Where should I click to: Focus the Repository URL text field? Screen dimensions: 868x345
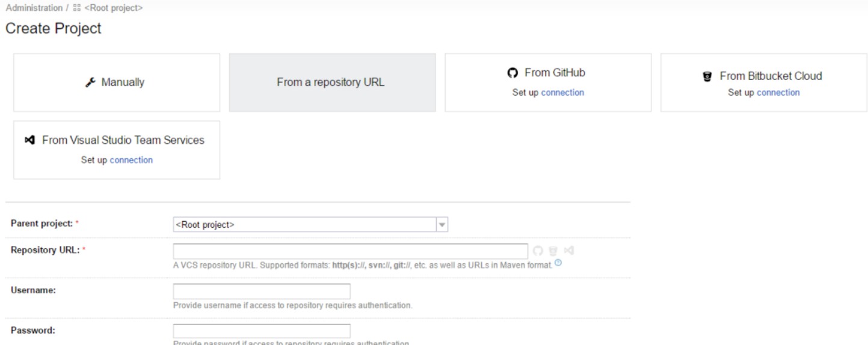[x=350, y=251]
